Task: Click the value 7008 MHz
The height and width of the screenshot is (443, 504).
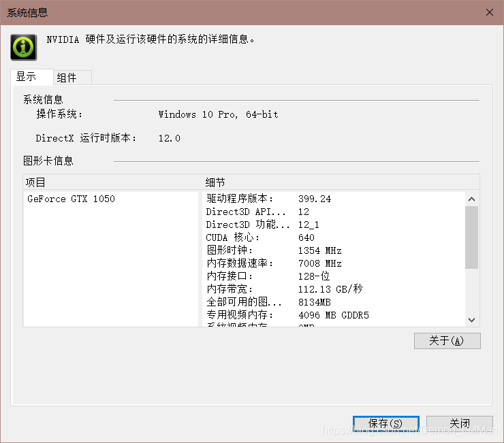Action: [x=320, y=263]
